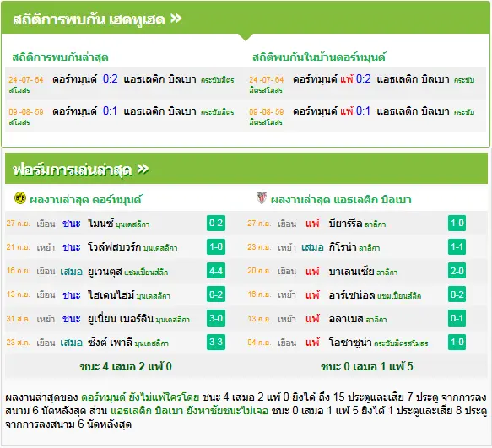This screenshot has width=492, height=448.
Task: Click double-chevron beside สถิติการพบกัน เฮดทูเฮด header
Action: [176, 19]
